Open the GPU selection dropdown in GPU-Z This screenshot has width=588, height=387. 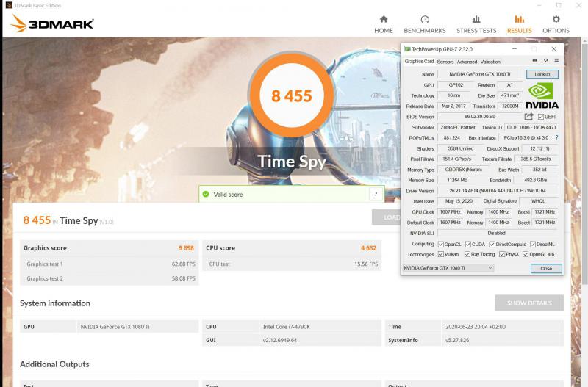(x=448, y=268)
